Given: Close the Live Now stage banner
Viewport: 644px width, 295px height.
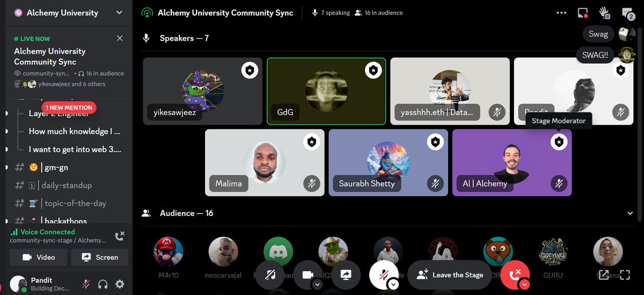Looking at the screenshot, I should click(x=120, y=38).
